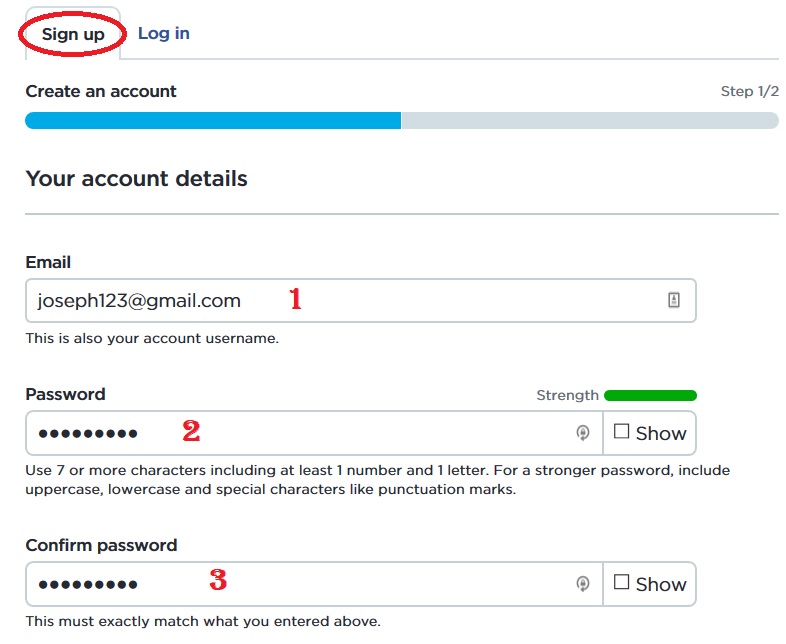Click the Email field label
Screen dimensions: 786x644
pos(48,262)
